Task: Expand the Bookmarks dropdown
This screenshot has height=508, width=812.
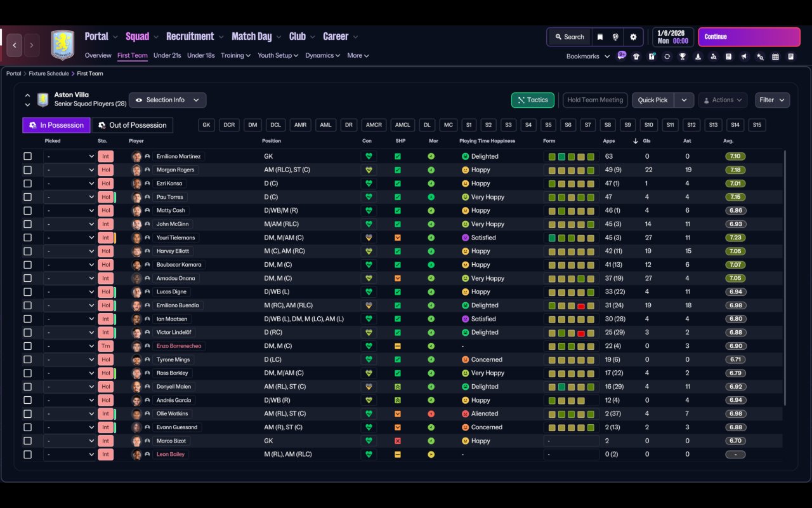Action: click(587, 57)
